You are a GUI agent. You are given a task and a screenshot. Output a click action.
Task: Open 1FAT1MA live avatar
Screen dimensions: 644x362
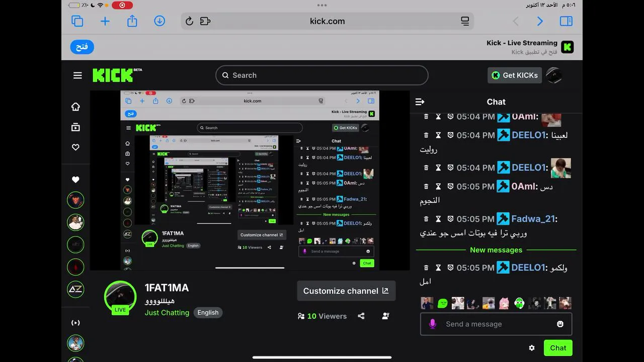pyautogui.click(x=120, y=298)
